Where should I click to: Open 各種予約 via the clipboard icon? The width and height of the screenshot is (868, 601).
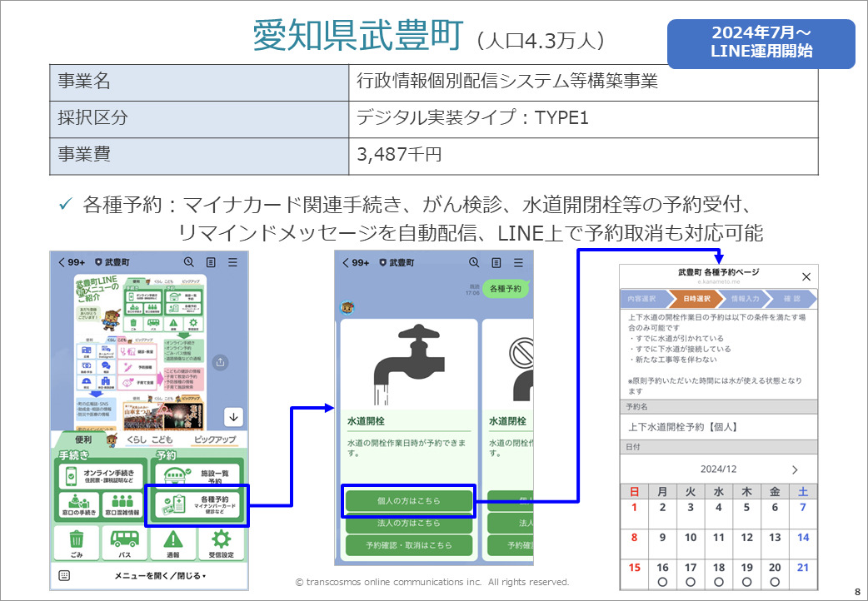[178, 504]
